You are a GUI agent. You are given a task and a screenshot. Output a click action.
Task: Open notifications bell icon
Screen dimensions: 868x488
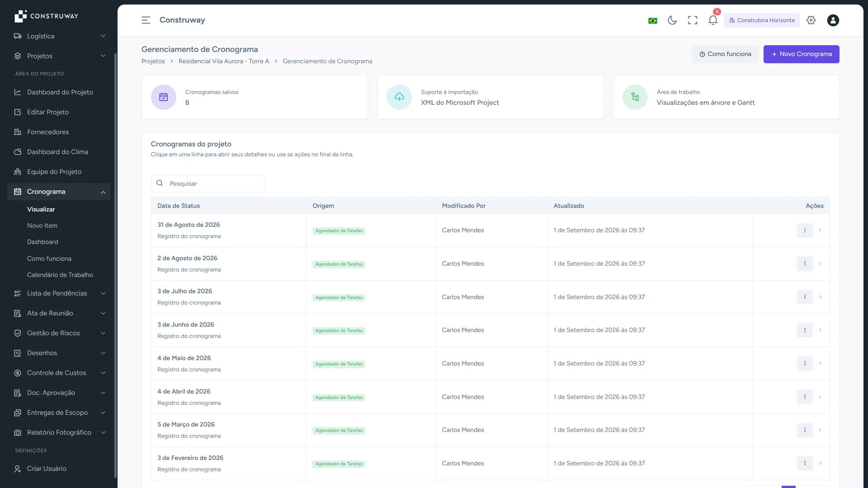[713, 20]
